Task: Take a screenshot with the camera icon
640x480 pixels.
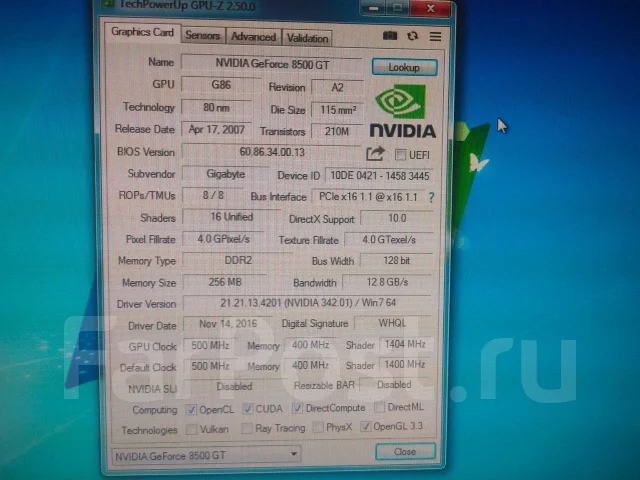Action: tap(390, 36)
